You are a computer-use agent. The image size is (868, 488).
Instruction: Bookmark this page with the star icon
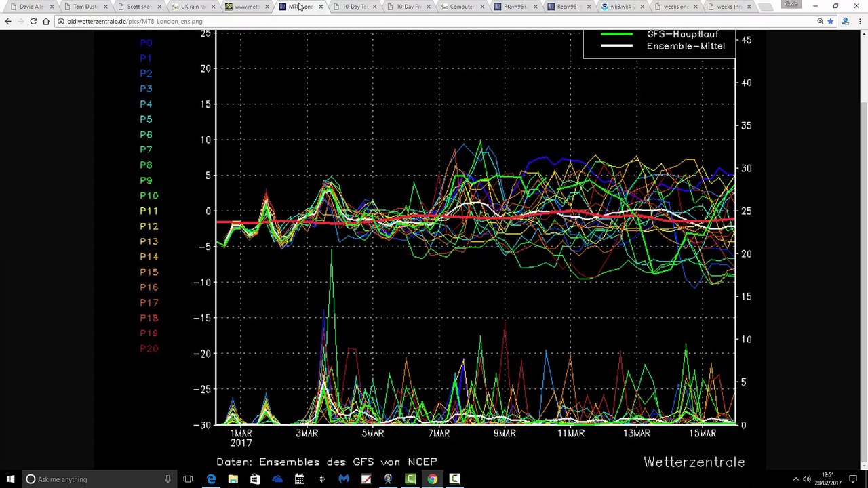tap(830, 21)
